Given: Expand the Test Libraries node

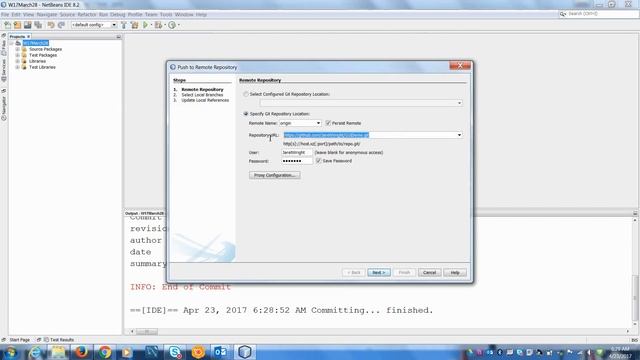Looking at the screenshot, I should tap(18, 67).
